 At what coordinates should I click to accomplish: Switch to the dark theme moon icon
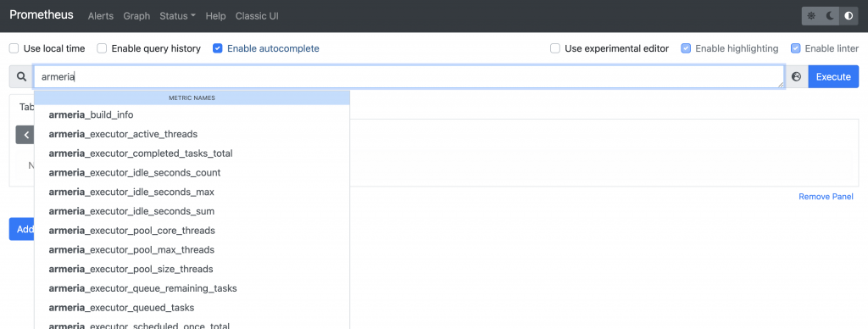point(830,16)
